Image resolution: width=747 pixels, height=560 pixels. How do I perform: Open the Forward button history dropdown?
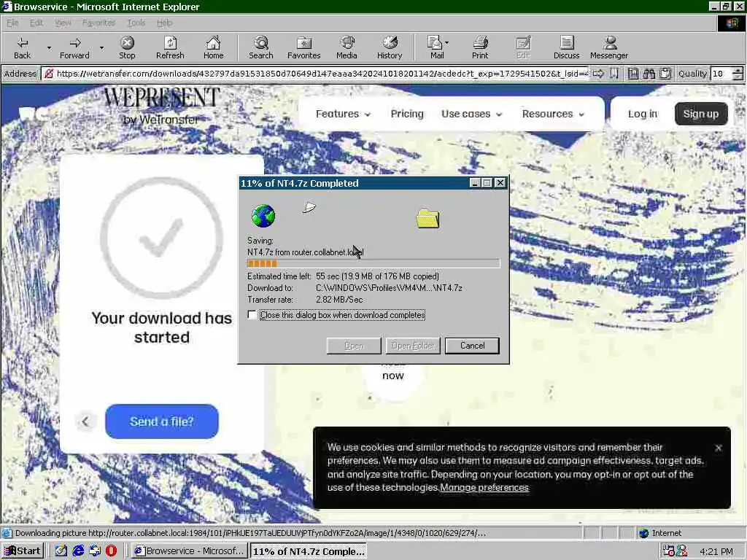click(101, 47)
